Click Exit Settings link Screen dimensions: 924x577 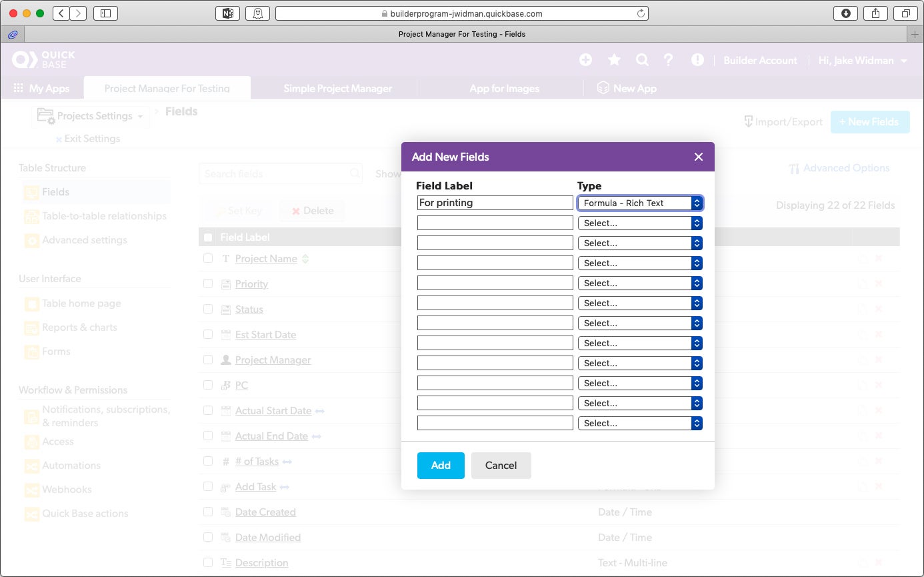(87, 139)
